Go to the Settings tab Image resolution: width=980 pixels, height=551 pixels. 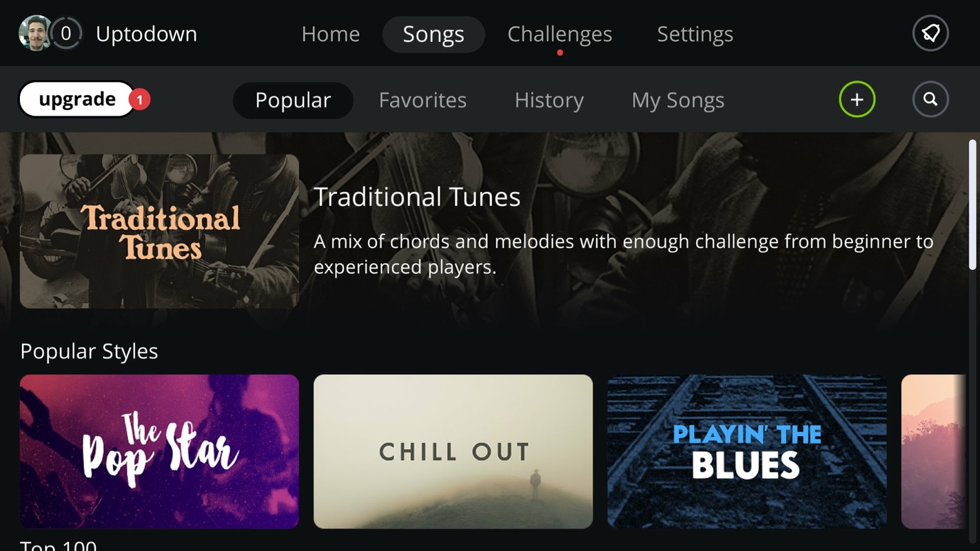(x=695, y=34)
